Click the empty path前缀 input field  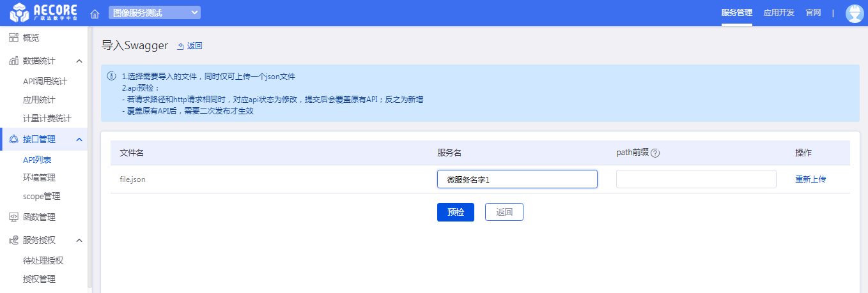point(695,179)
